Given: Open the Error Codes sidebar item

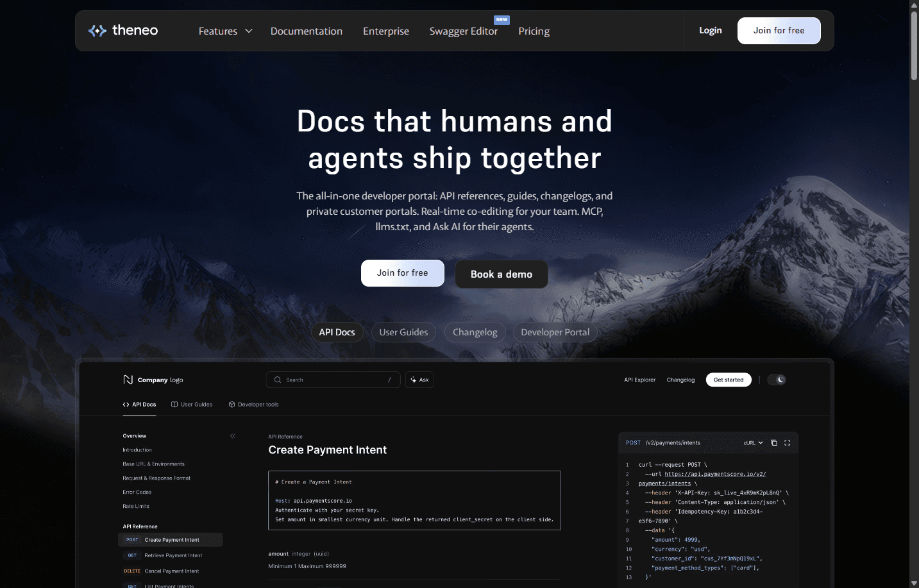Looking at the screenshot, I should pyautogui.click(x=137, y=492).
